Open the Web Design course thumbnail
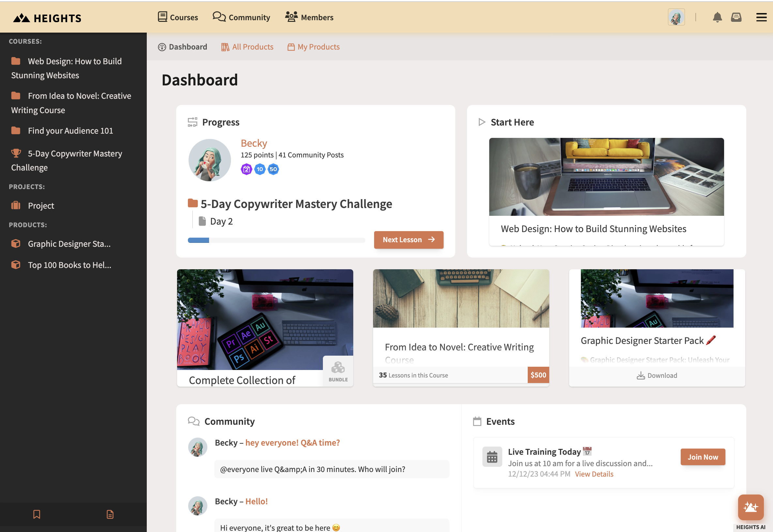The height and width of the screenshot is (532, 773). (606, 177)
